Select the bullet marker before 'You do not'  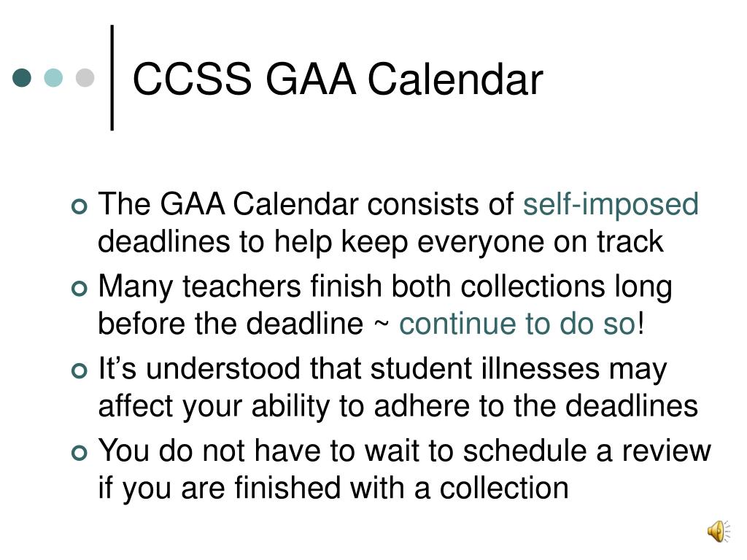[79, 453]
